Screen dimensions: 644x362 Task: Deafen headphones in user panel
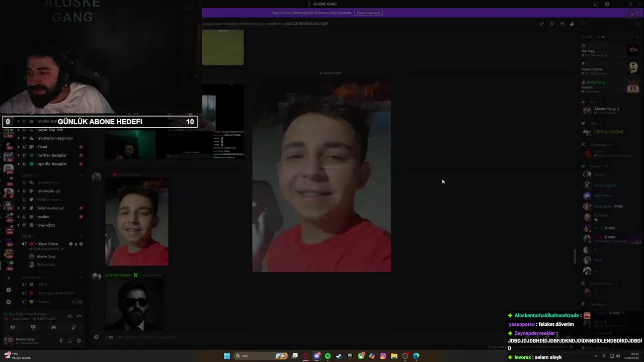click(x=70, y=340)
